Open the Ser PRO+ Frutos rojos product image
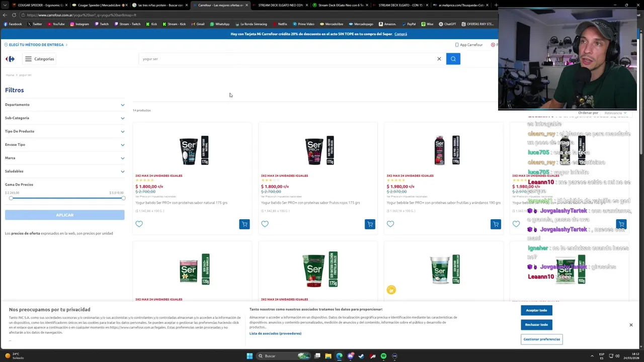644x362 pixels. [319, 150]
